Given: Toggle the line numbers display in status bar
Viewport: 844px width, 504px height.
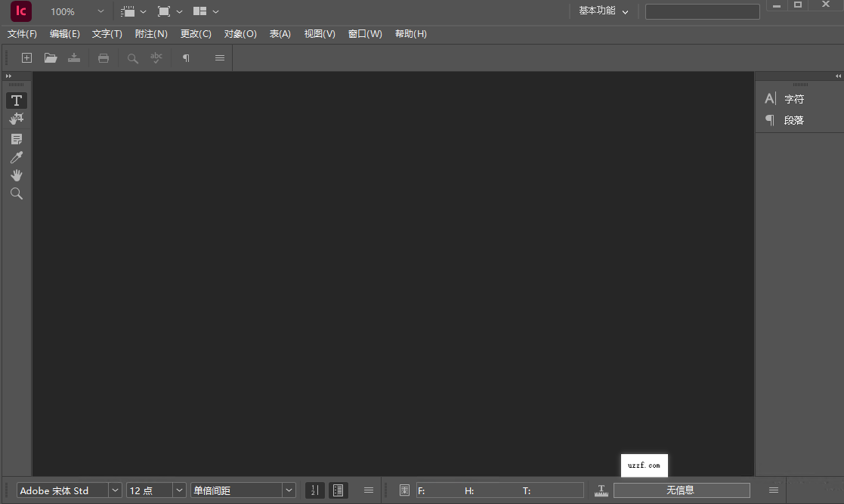Looking at the screenshot, I should [x=315, y=490].
